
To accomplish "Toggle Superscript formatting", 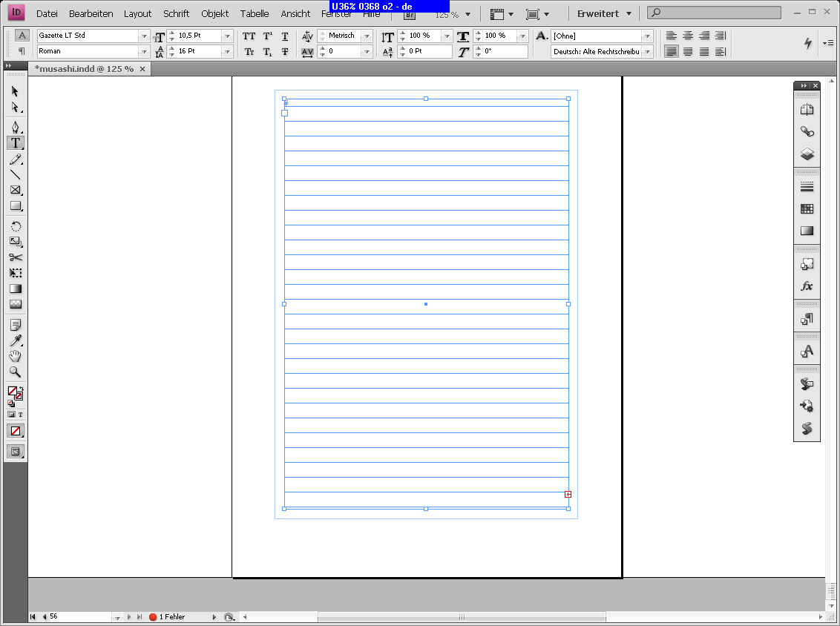I will (267, 36).
